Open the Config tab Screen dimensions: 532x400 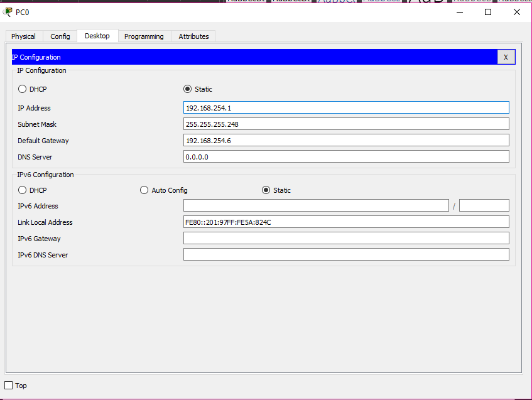[x=60, y=36]
